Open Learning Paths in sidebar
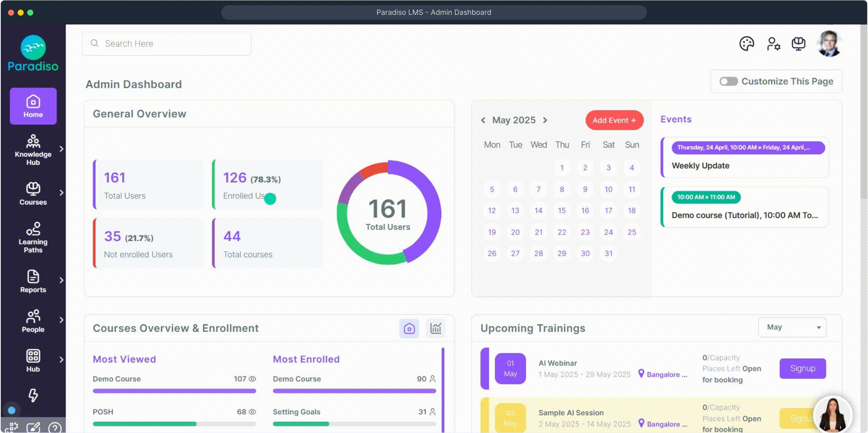Screen dimensions: 868x433 (33, 237)
